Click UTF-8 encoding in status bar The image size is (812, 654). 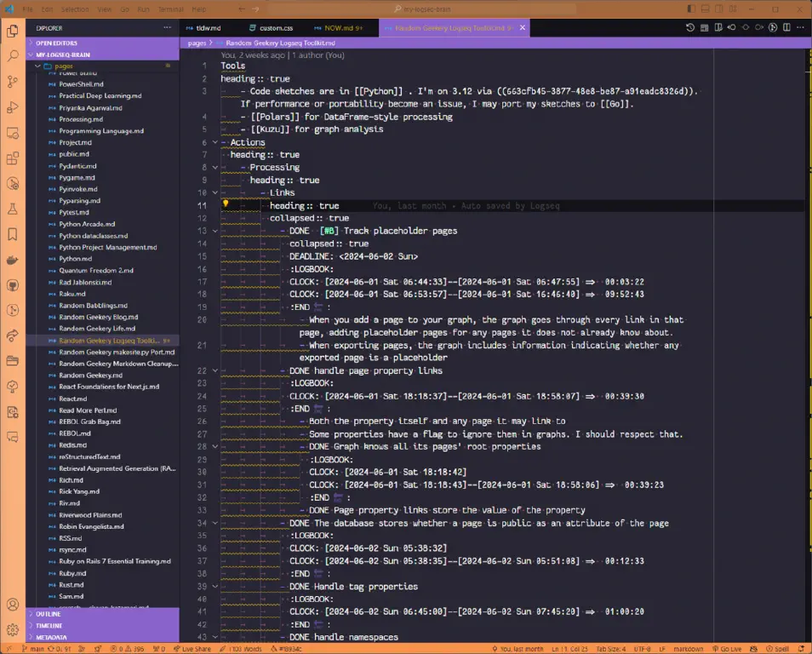coord(642,649)
